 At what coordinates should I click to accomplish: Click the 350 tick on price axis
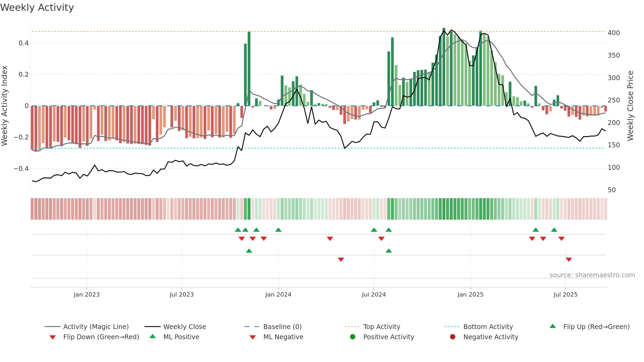click(x=614, y=55)
